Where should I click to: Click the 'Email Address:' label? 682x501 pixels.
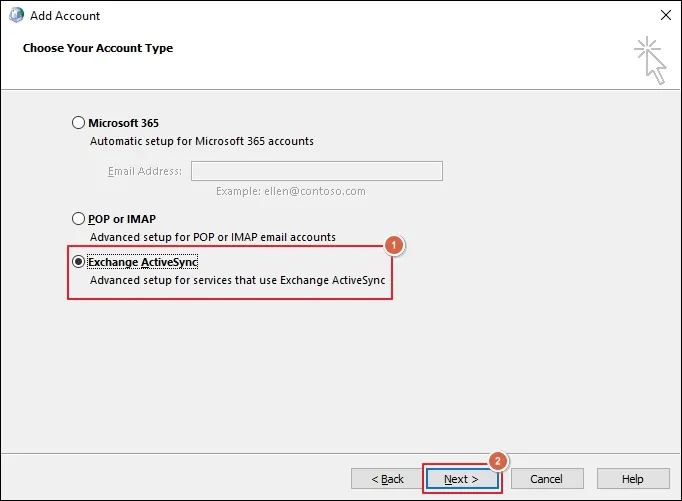[x=145, y=171]
